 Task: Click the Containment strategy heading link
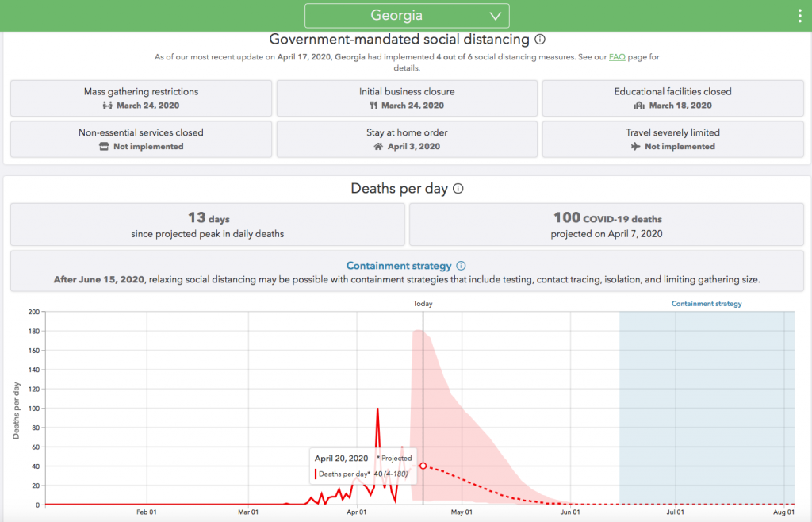click(x=399, y=266)
